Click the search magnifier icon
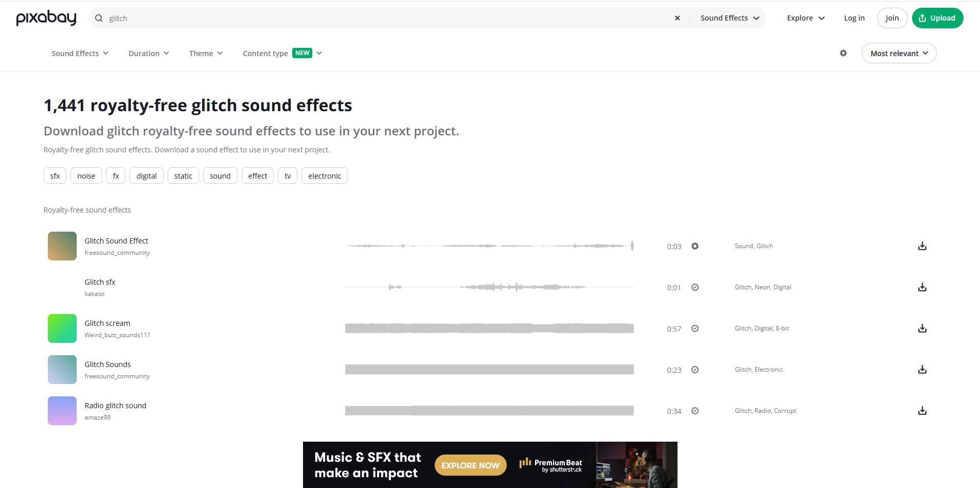Image resolution: width=980 pixels, height=488 pixels. tap(98, 18)
